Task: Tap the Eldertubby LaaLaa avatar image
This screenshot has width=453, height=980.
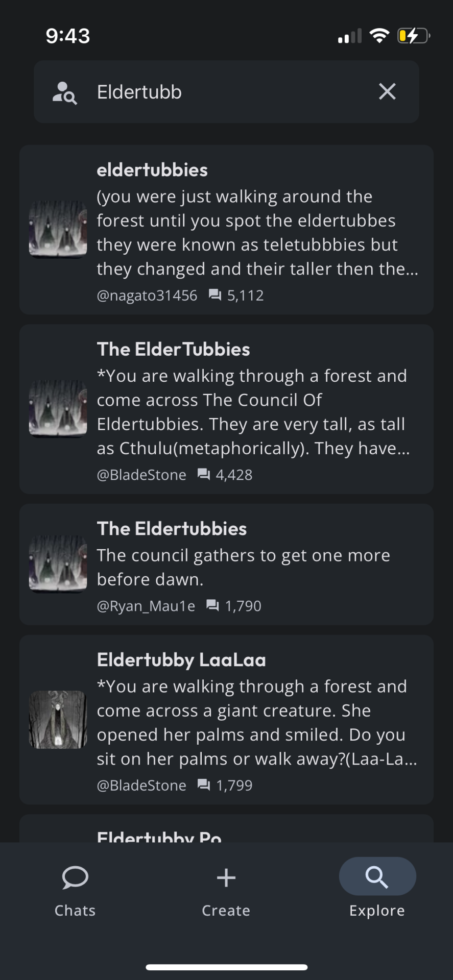Action: pos(58,720)
